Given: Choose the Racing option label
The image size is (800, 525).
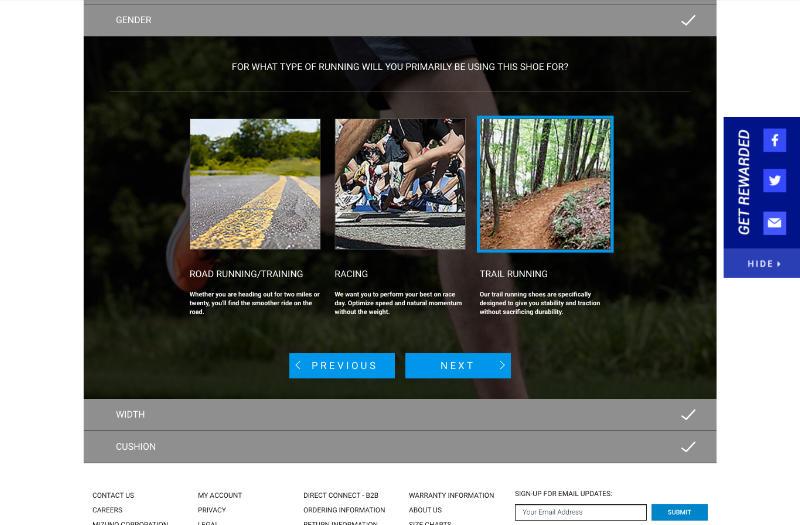Looking at the screenshot, I should (x=351, y=274).
